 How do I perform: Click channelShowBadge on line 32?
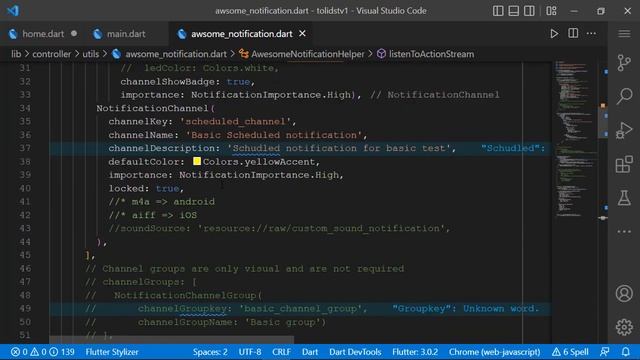(x=167, y=82)
